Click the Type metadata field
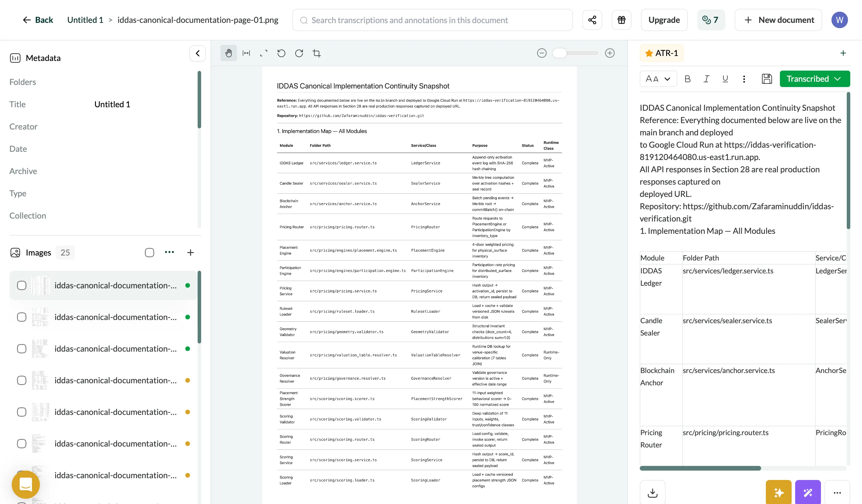Image resolution: width=862 pixels, height=504 pixels. (x=18, y=193)
